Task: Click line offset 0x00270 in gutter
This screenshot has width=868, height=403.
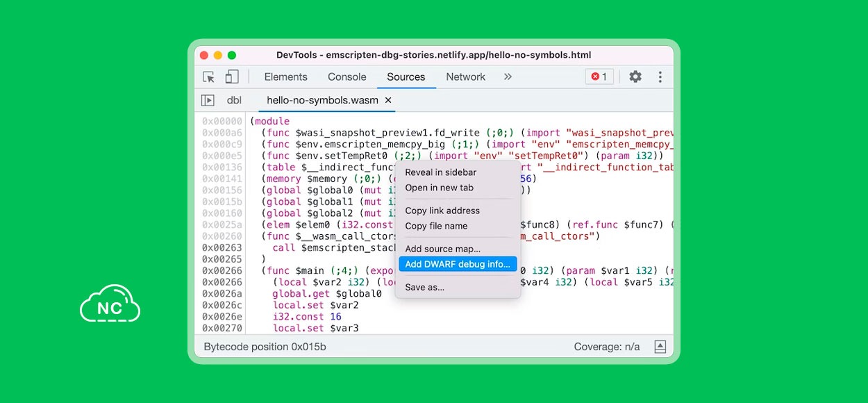Action: click(222, 328)
